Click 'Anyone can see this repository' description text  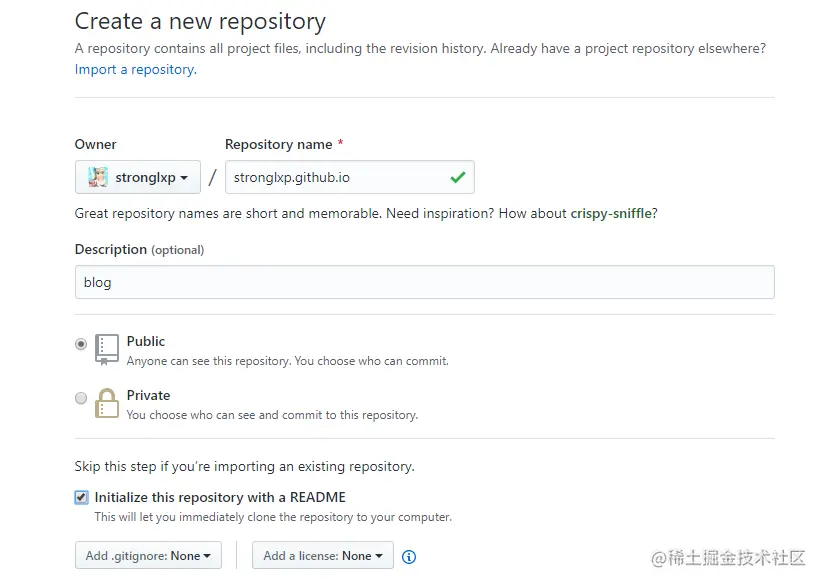pyautogui.click(x=287, y=361)
